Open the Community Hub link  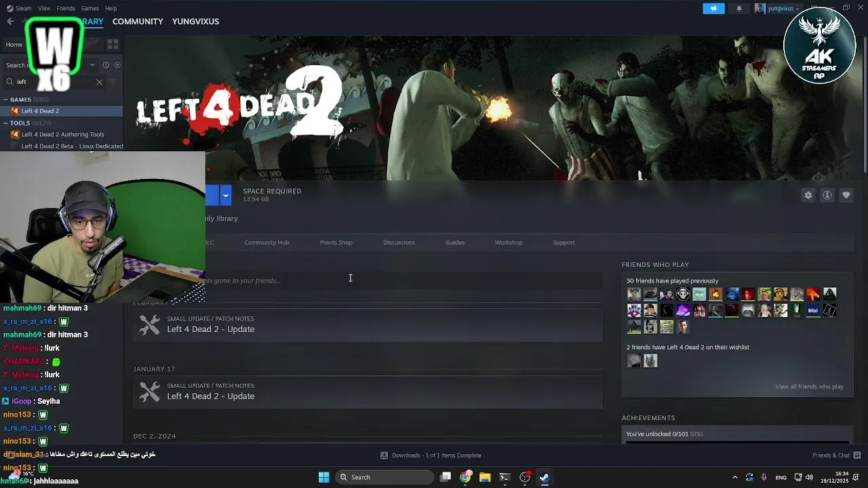click(x=267, y=243)
